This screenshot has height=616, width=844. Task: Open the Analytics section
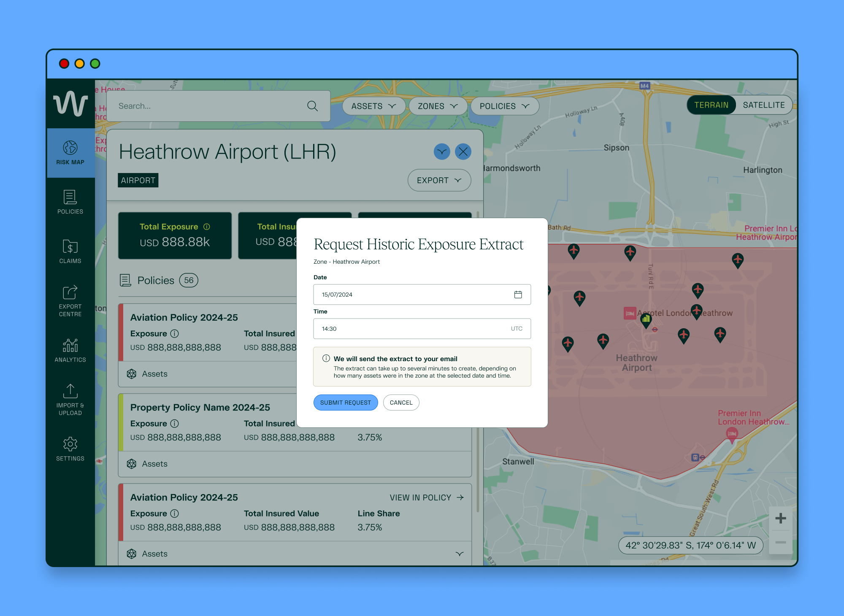coord(70,350)
